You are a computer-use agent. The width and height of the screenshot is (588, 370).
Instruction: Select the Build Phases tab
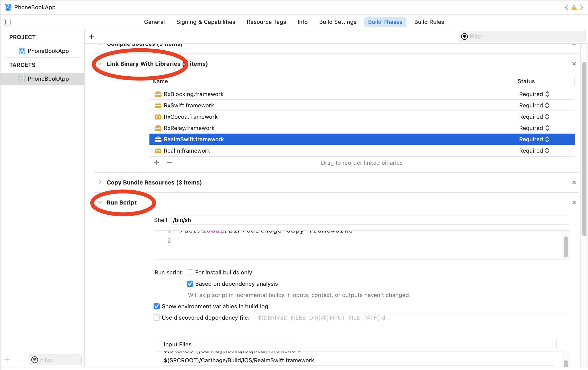click(x=385, y=22)
